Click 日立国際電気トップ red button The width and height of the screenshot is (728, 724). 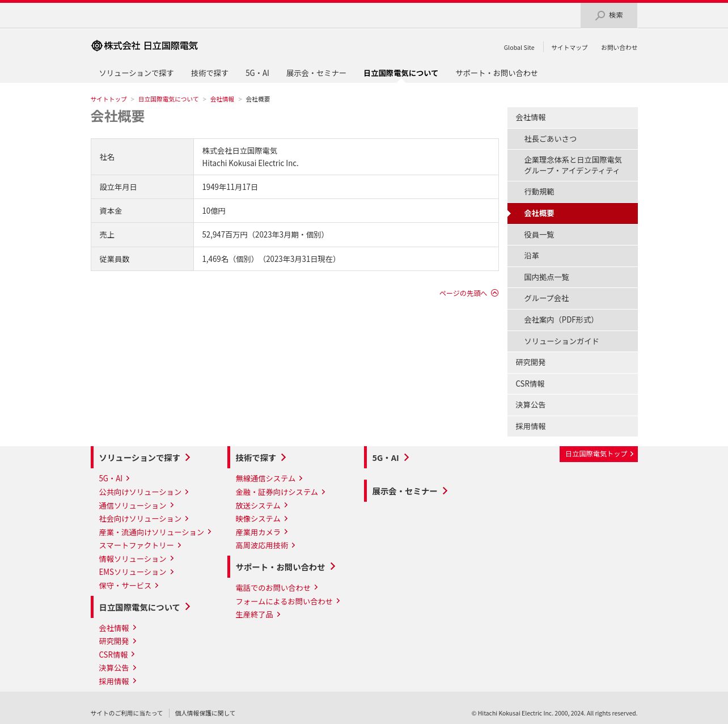599,454
